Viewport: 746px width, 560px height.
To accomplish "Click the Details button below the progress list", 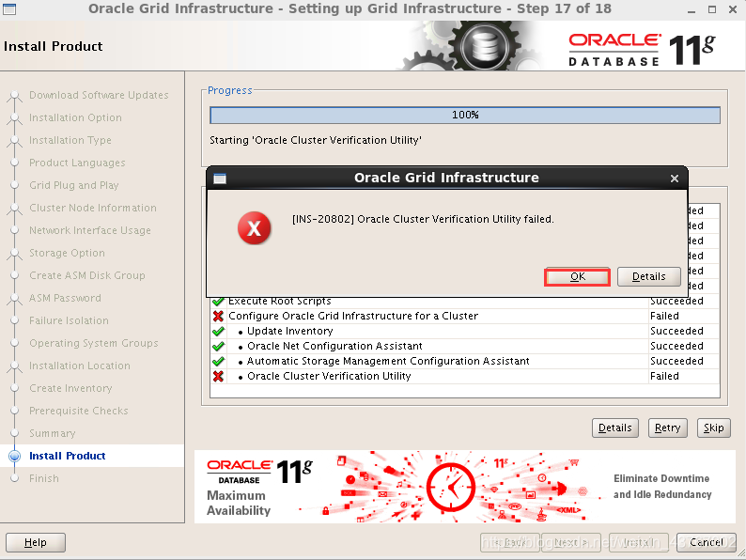I will click(x=614, y=428).
